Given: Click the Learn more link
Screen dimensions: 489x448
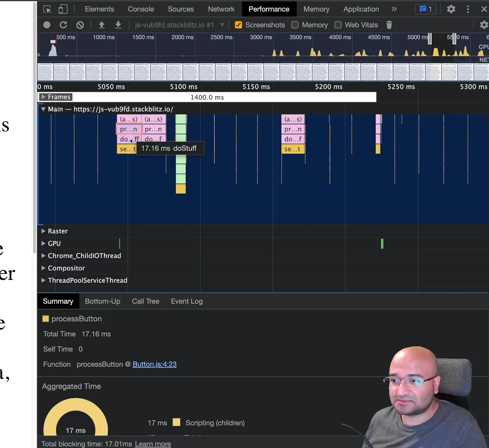Looking at the screenshot, I should pyautogui.click(x=153, y=444).
